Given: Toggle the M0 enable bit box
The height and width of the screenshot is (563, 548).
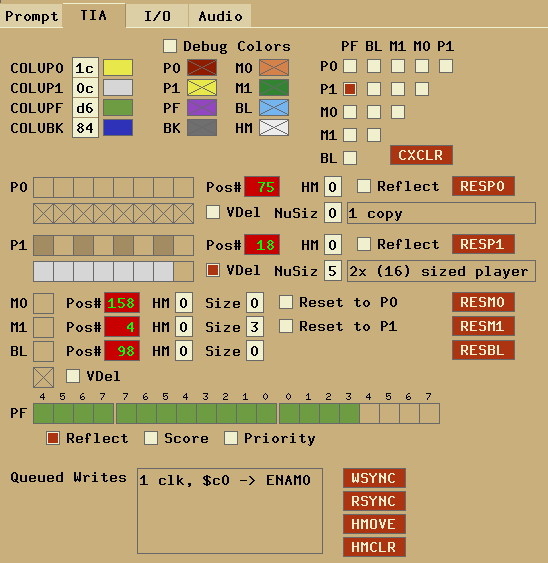Looking at the screenshot, I should coord(43,303).
